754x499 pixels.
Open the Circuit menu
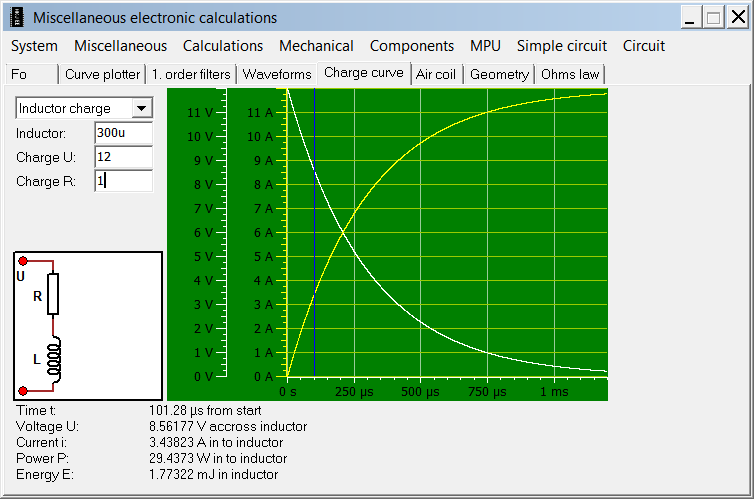click(643, 46)
